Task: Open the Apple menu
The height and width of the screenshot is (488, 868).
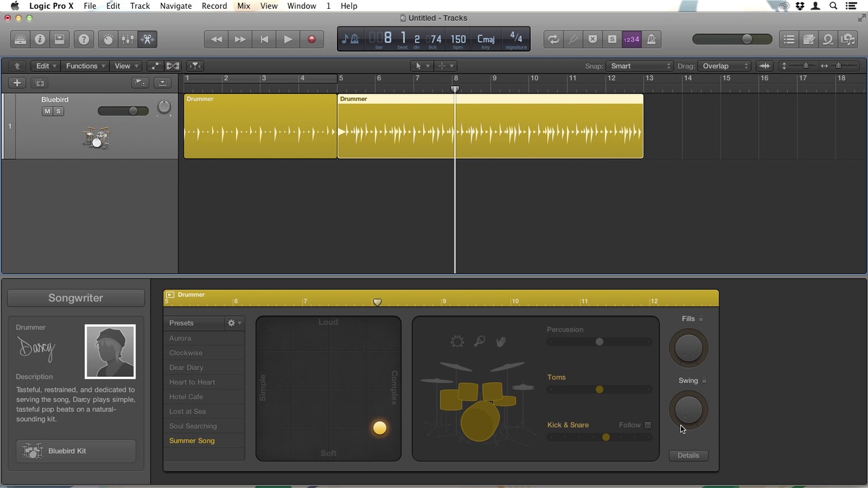Action: (14, 6)
